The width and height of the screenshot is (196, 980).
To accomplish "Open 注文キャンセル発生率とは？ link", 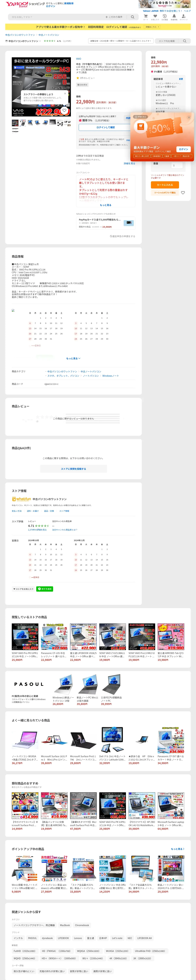I will (x=65, y=530).
